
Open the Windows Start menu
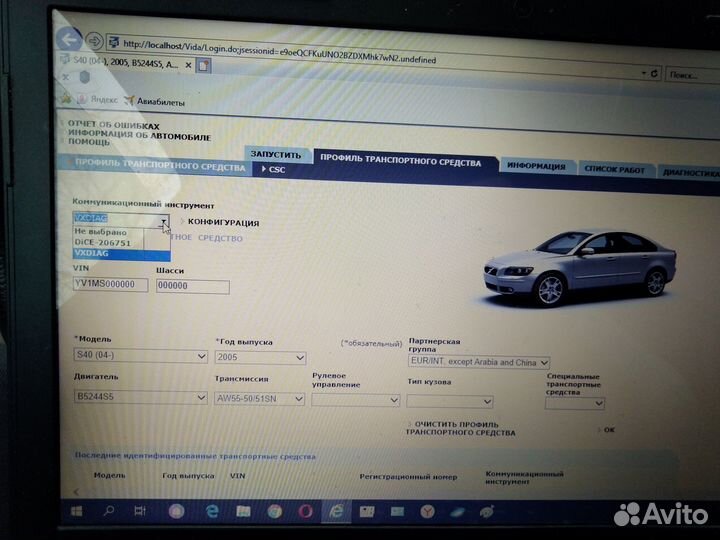click(77, 511)
